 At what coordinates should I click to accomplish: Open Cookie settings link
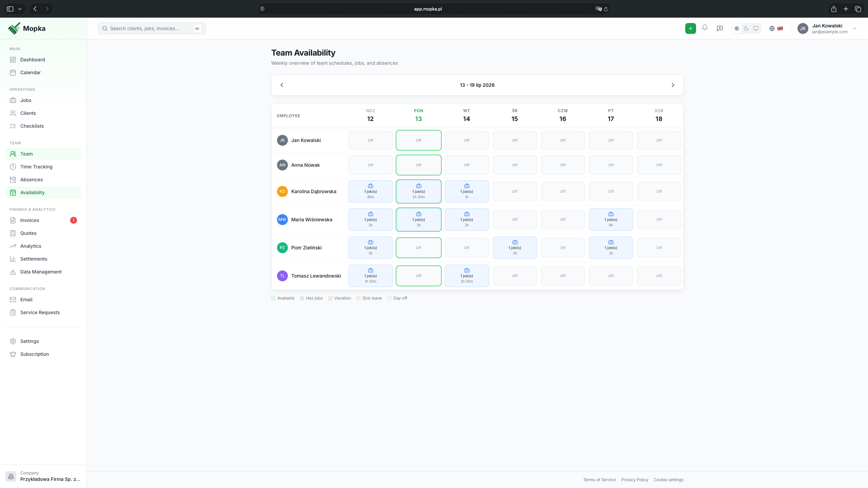click(x=668, y=480)
